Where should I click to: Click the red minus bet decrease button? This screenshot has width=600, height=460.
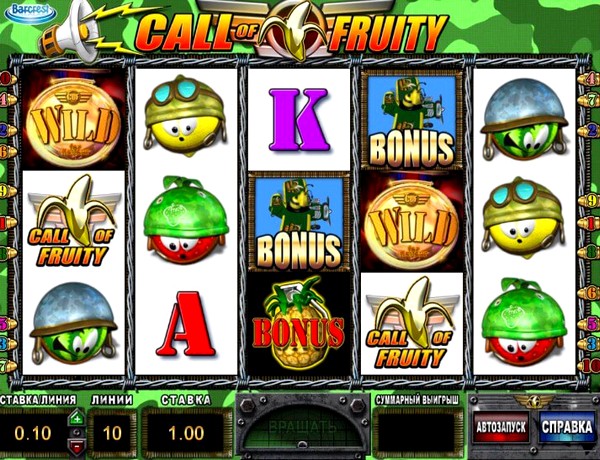(x=77, y=445)
